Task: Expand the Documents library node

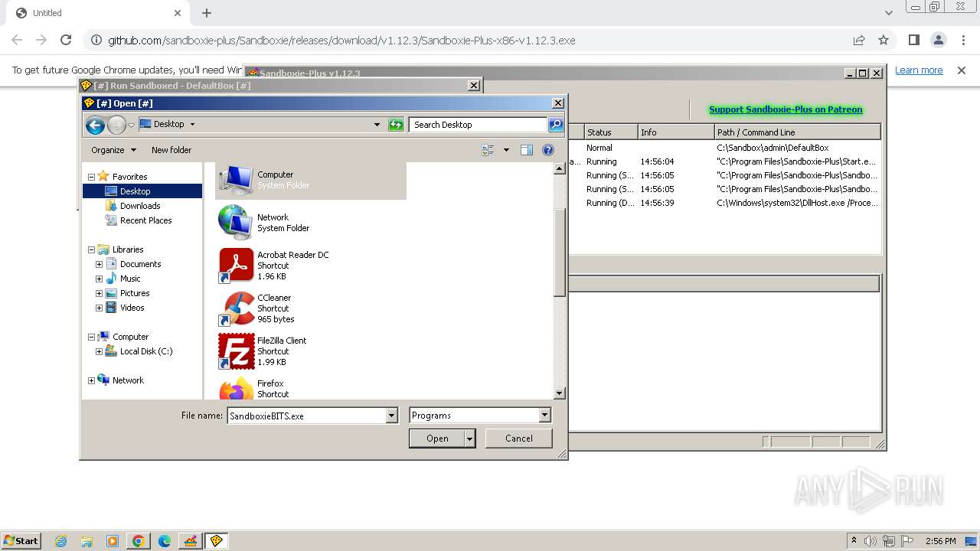Action: point(99,264)
